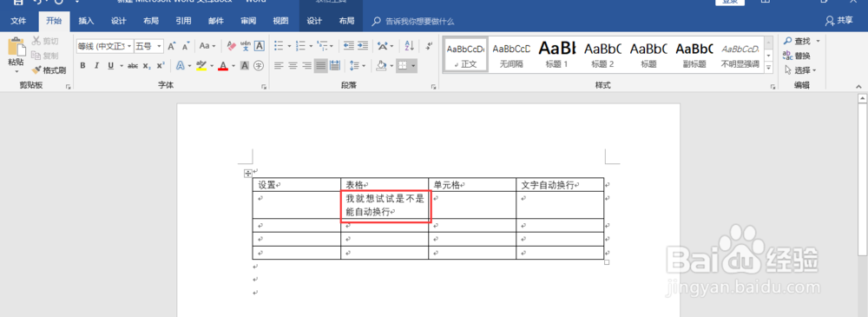Shrink font size with the smaller A icon
Viewport: 868px width, 317px height.
(x=186, y=46)
